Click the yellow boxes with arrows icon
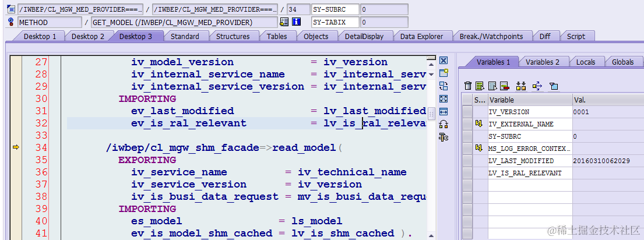 [x=521, y=86]
